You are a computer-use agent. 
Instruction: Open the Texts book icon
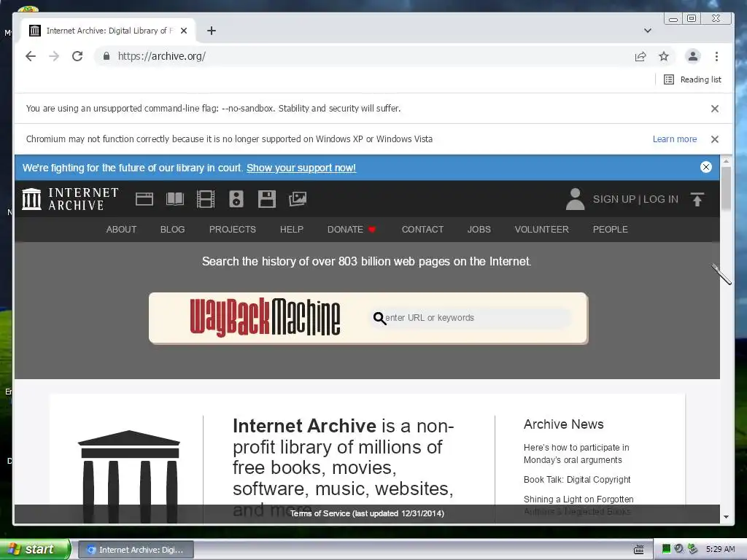pyautogui.click(x=175, y=199)
